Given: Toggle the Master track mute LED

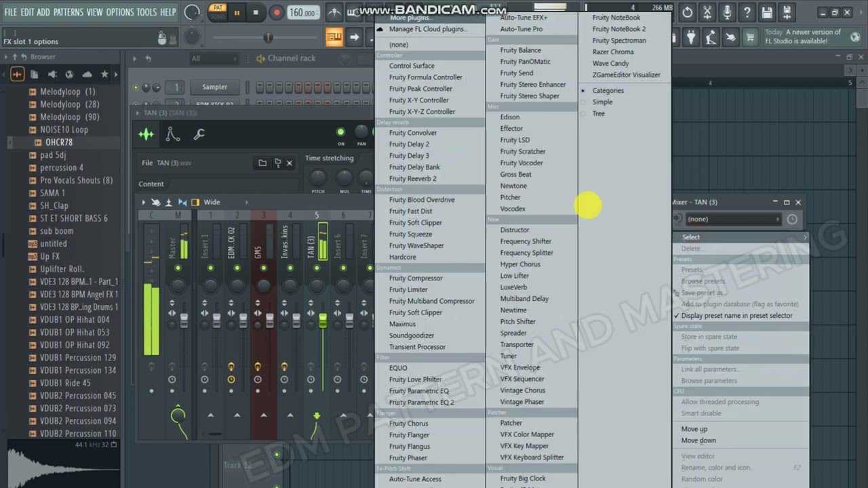Looking at the screenshot, I should (178, 268).
